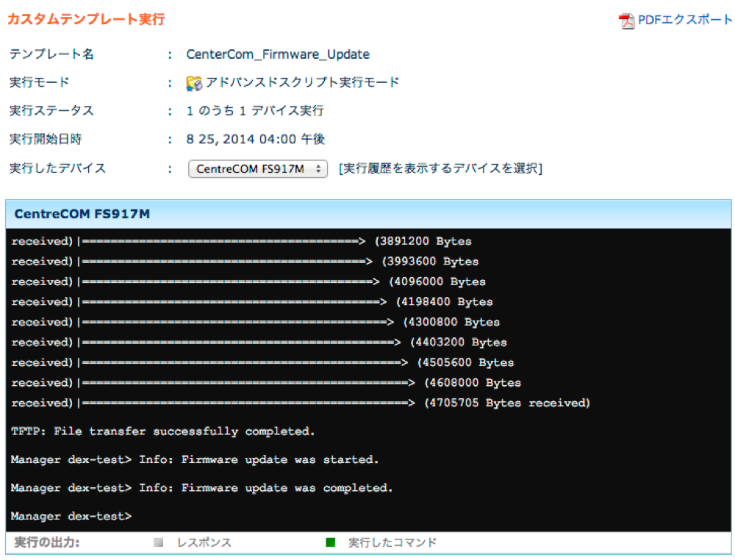Screen dimensions: 735x560
Task: Click the green 実行したコマンド legend square
Action: point(331,542)
